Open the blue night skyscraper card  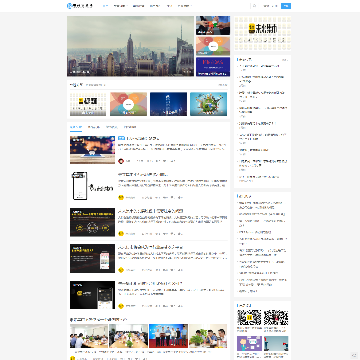168,104
